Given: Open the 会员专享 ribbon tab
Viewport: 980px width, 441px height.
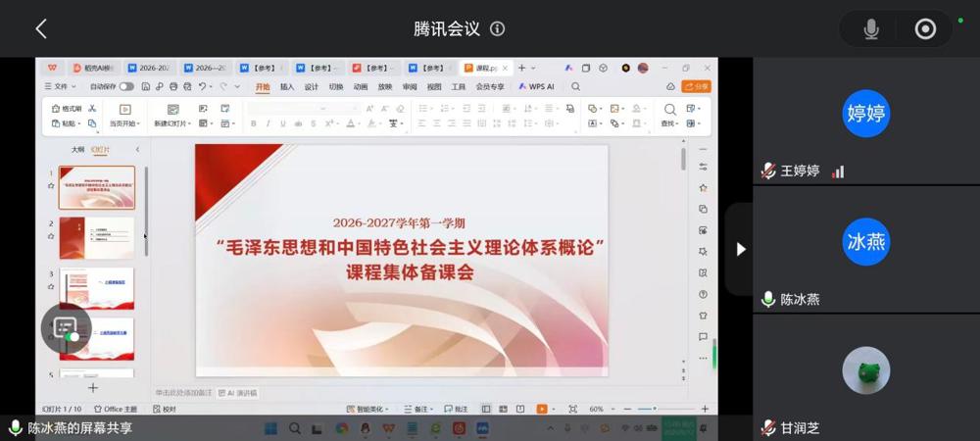Looking at the screenshot, I should (x=490, y=87).
